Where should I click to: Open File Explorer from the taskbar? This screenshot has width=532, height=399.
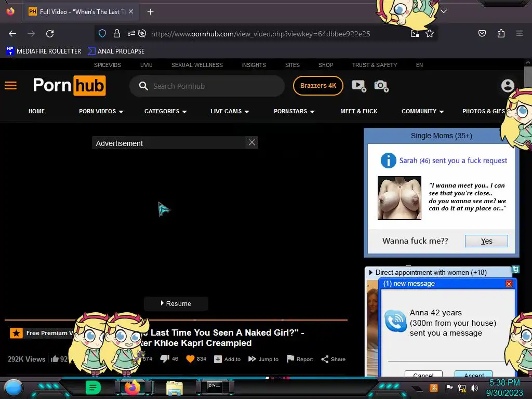coord(175,388)
